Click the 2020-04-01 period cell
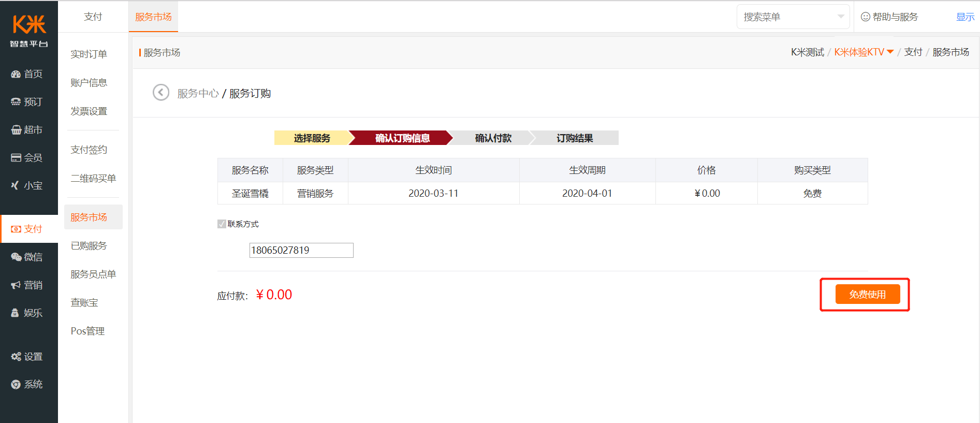 587,193
